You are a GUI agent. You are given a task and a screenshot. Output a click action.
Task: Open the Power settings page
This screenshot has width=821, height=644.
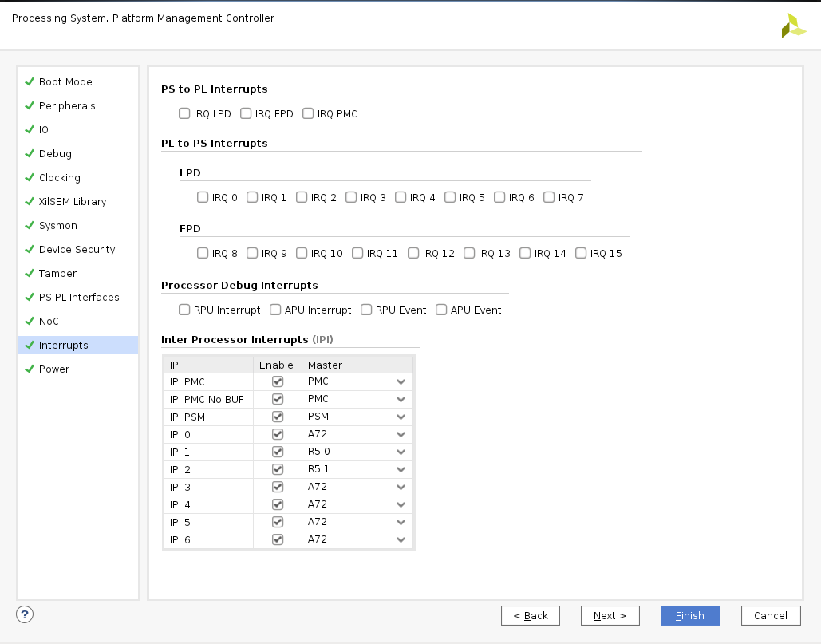click(x=54, y=369)
